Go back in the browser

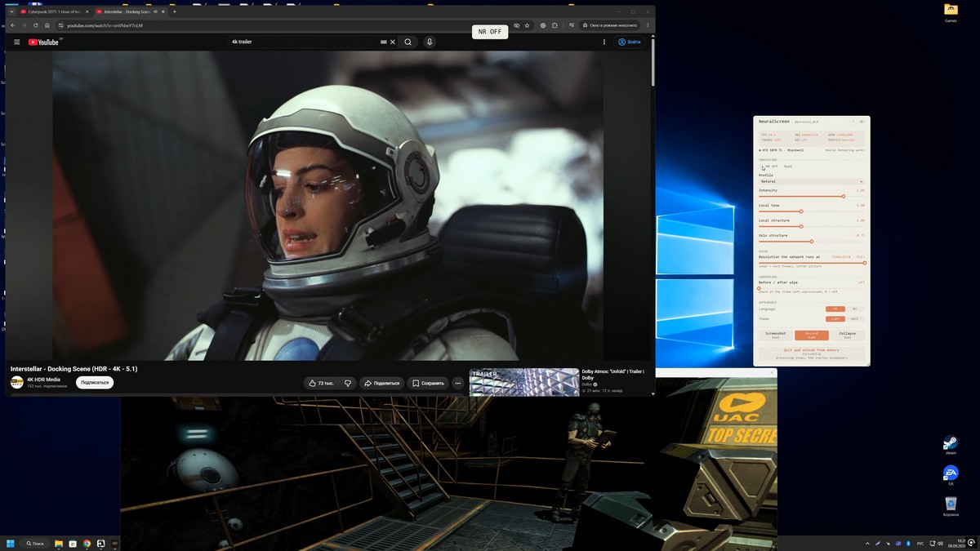click(x=12, y=25)
